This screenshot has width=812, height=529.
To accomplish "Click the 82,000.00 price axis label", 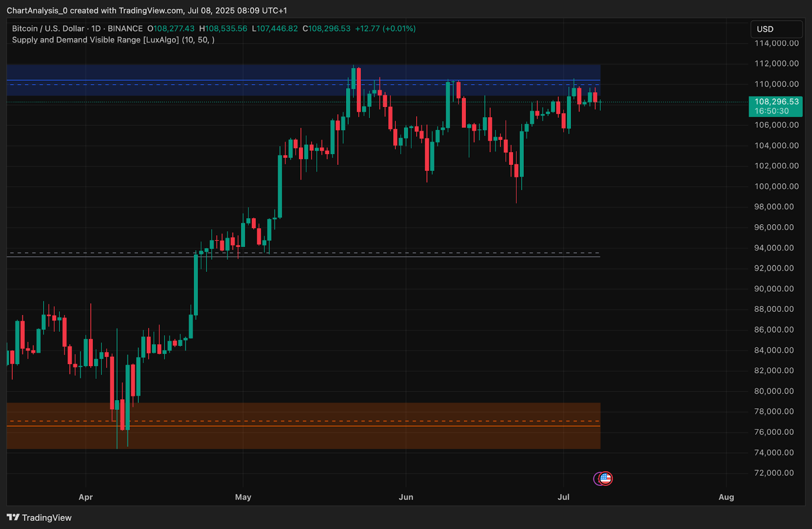I will tap(774, 370).
